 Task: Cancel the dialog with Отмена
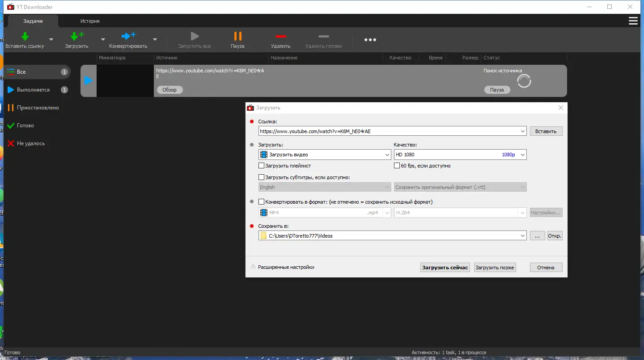click(x=546, y=268)
